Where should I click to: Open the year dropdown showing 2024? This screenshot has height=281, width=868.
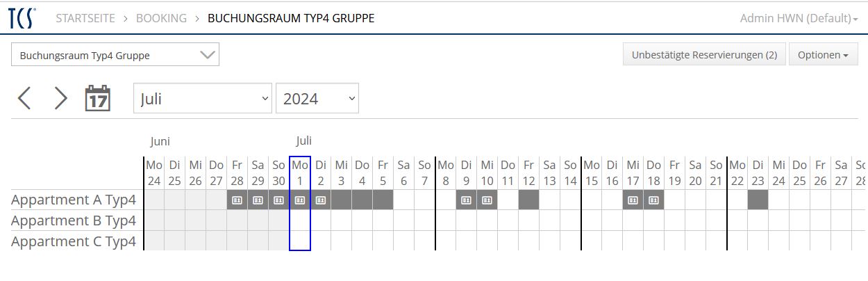pyautogui.click(x=317, y=99)
